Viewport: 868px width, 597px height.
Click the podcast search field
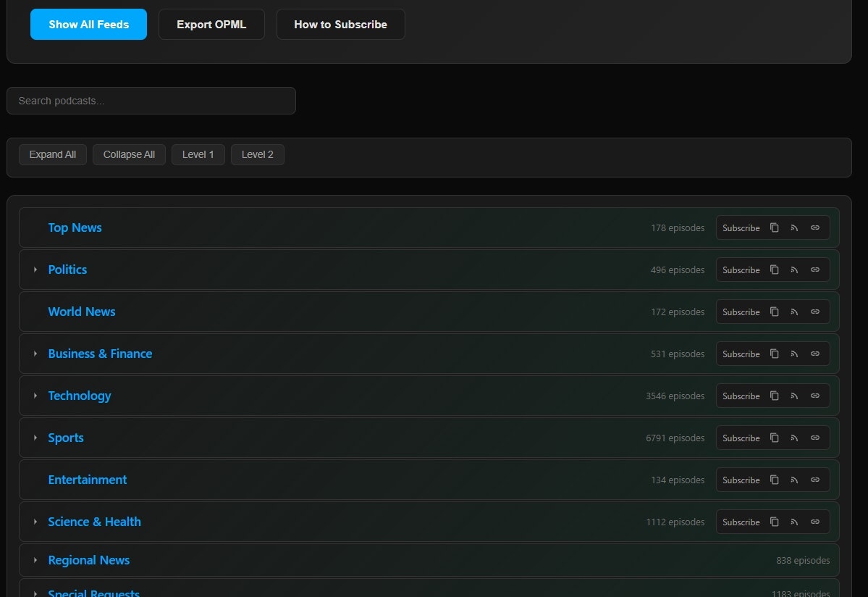point(151,101)
